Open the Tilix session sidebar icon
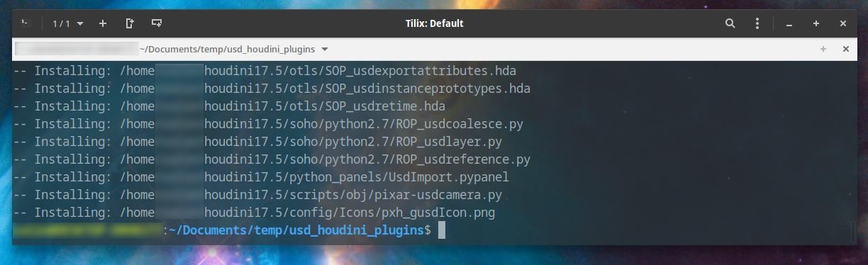Screen dimensions: 868x265 [x=26, y=23]
